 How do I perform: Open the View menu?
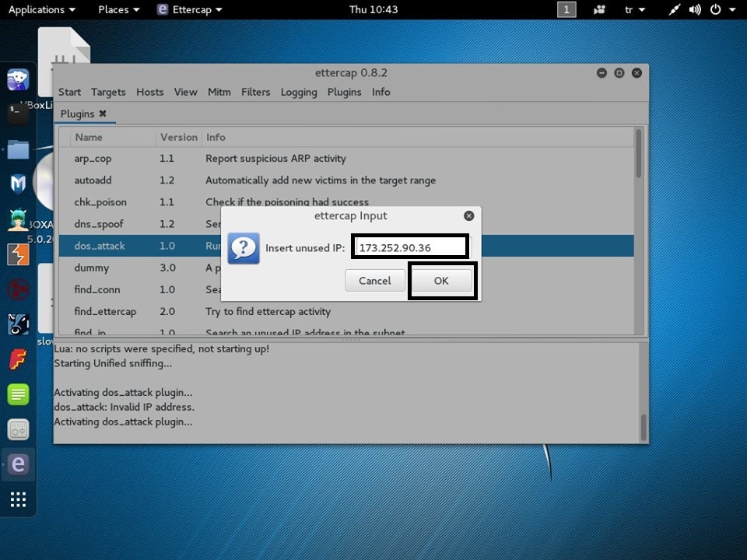click(185, 92)
